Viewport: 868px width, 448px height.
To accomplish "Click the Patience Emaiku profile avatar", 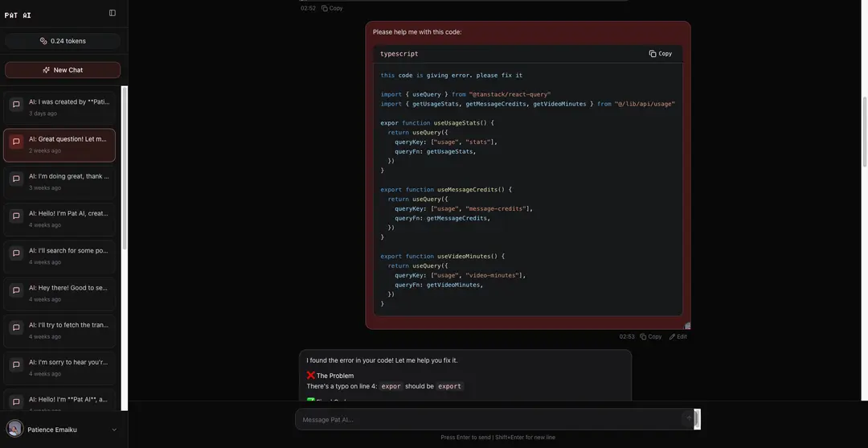I will (x=15, y=430).
